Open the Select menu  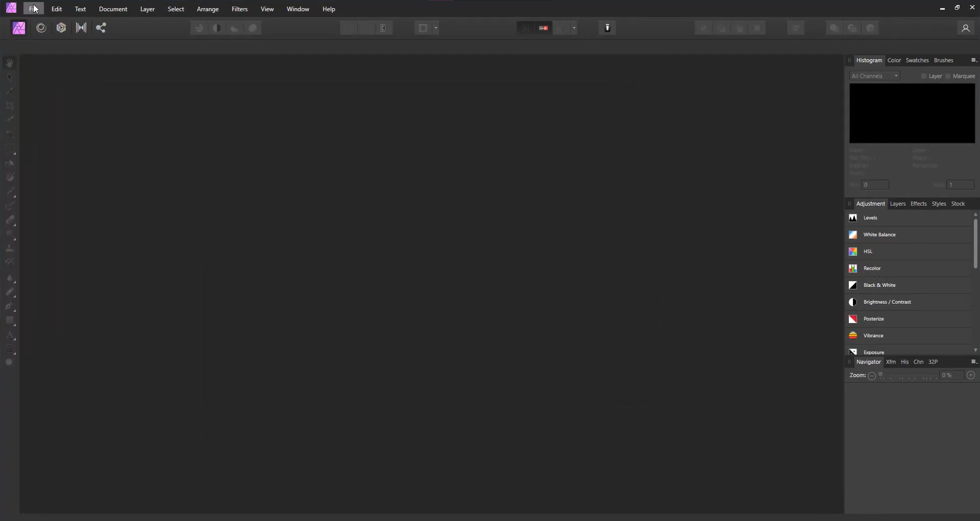point(176,9)
